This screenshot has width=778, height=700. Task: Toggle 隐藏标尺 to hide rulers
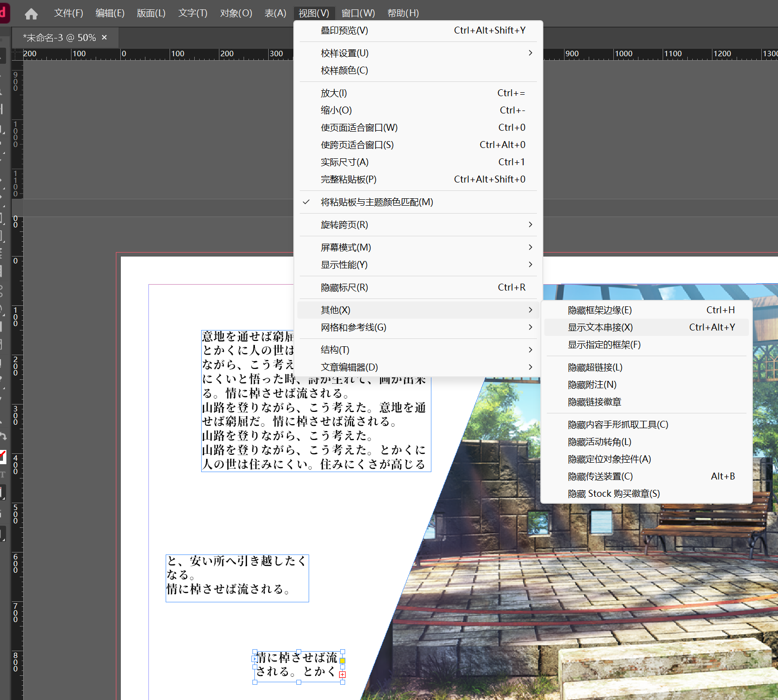point(344,288)
